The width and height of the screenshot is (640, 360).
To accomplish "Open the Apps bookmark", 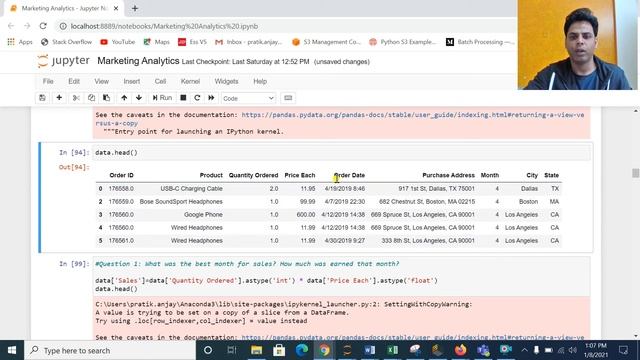I will [20, 42].
